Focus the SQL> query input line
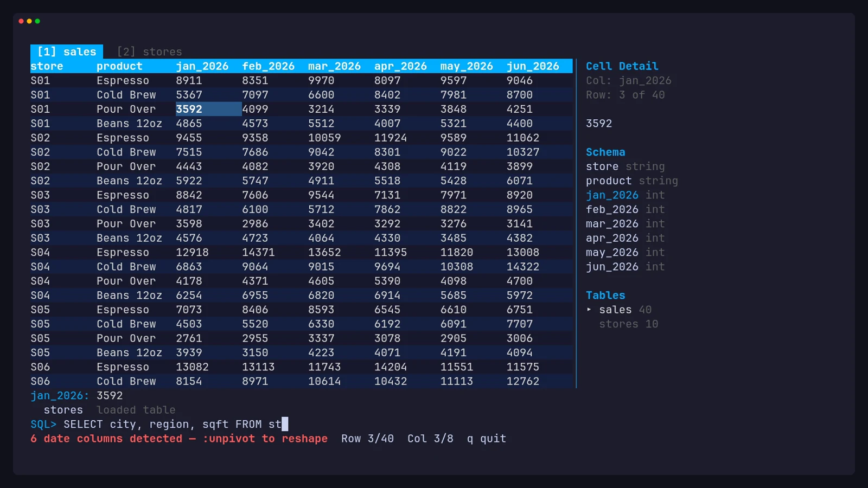Viewport: 868px width, 488px height. (159, 424)
